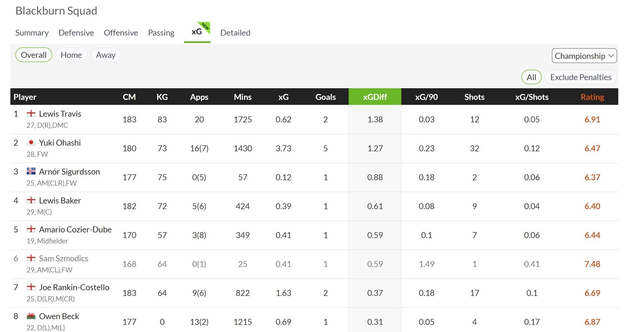644x332 pixels.
Task: Sort table by Rating column header
Action: [x=592, y=97]
